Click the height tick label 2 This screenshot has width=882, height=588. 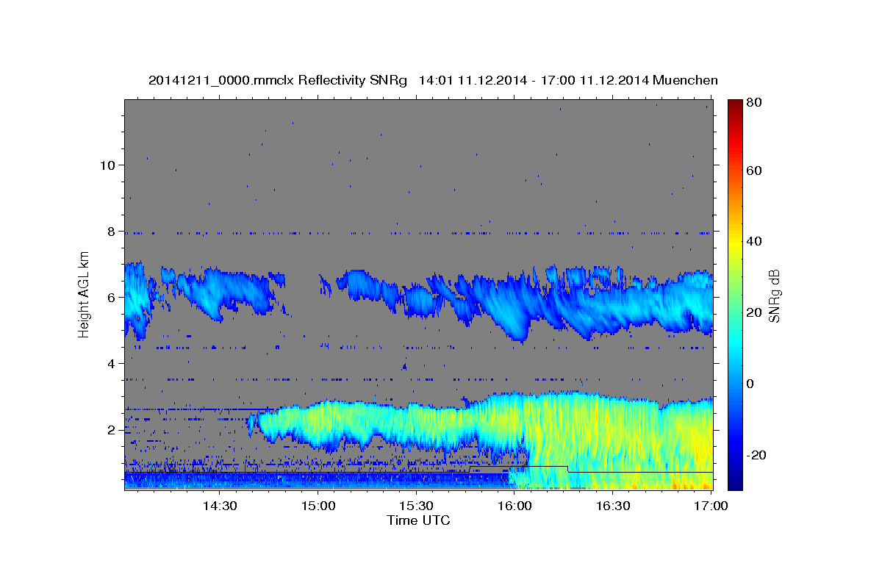pyautogui.click(x=112, y=430)
